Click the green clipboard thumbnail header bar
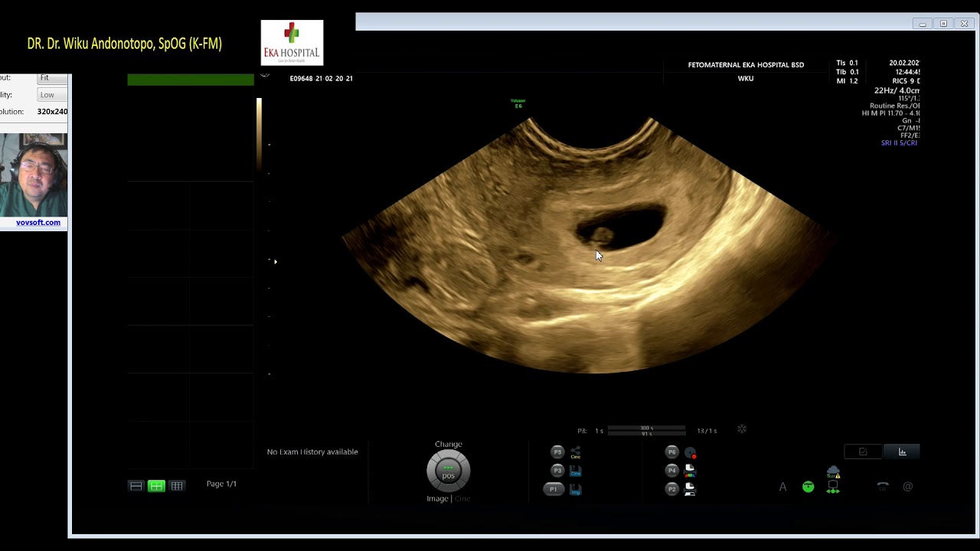Viewport: 980px width, 551px height. pyautogui.click(x=191, y=80)
